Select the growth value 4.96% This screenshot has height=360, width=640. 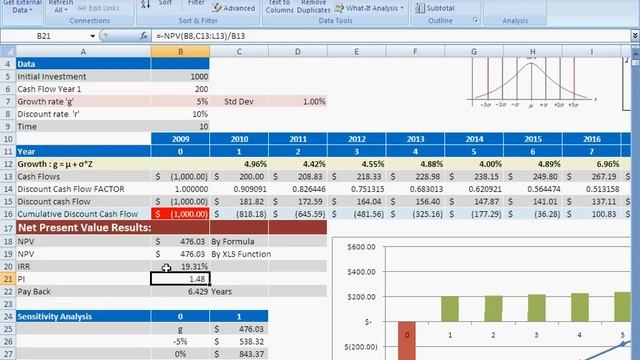coord(239,164)
